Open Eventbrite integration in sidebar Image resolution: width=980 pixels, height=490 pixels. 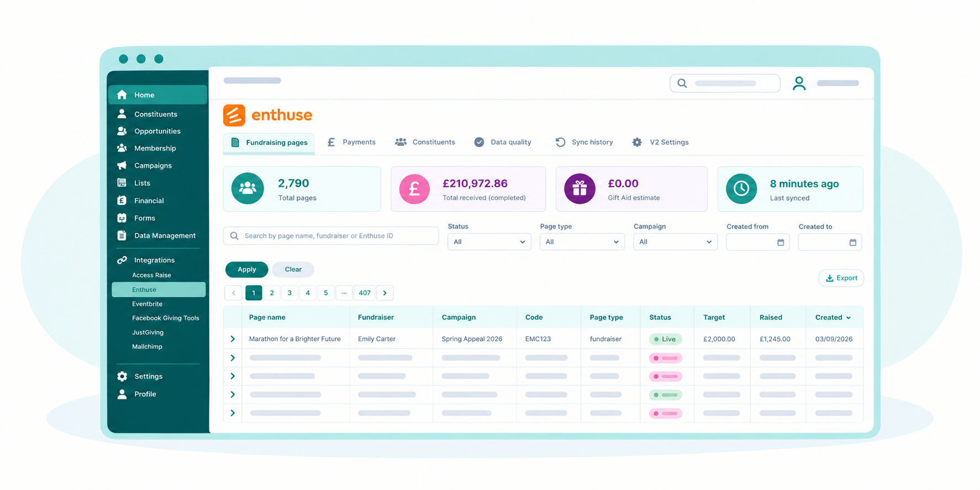point(147,304)
